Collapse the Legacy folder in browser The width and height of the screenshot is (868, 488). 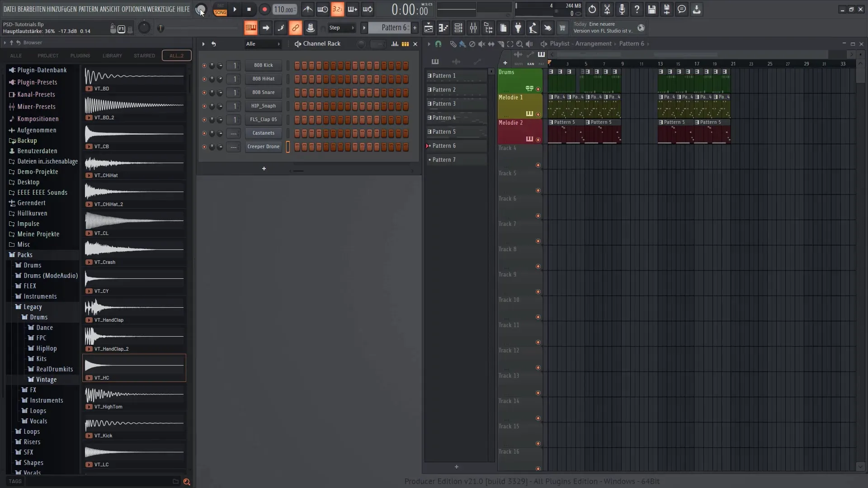pyautogui.click(x=33, y=307)
